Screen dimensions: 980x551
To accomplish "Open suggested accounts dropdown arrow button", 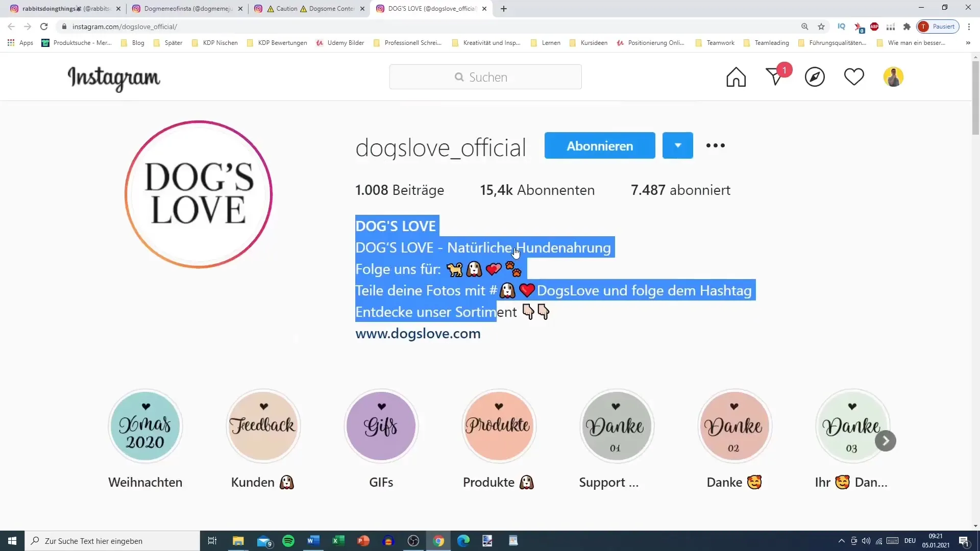I will [677, 145].
